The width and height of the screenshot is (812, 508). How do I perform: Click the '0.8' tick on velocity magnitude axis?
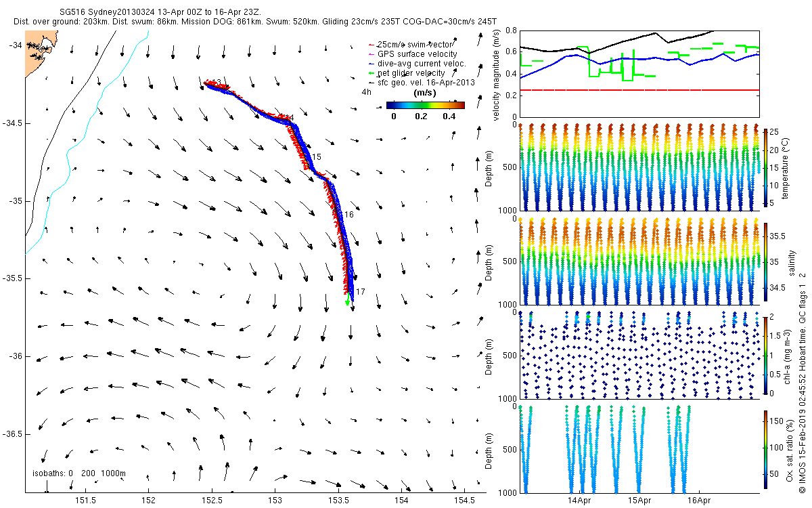510,30
